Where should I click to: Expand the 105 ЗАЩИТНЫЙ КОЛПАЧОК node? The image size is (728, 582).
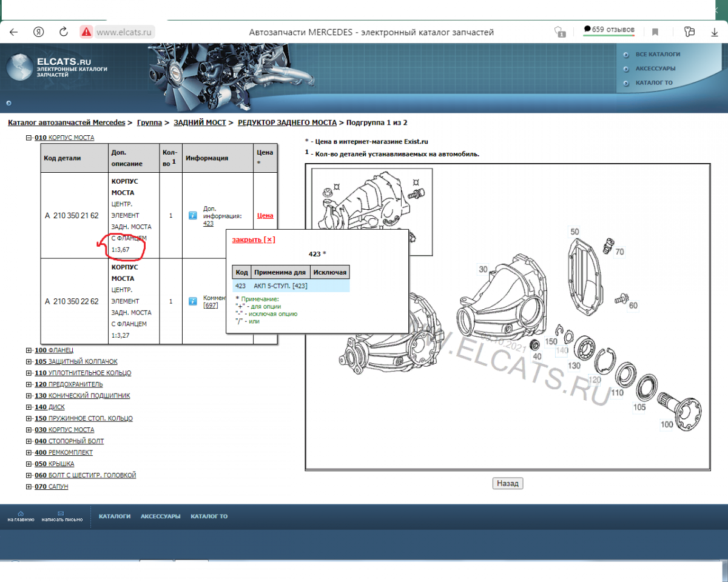pos(29,362)
